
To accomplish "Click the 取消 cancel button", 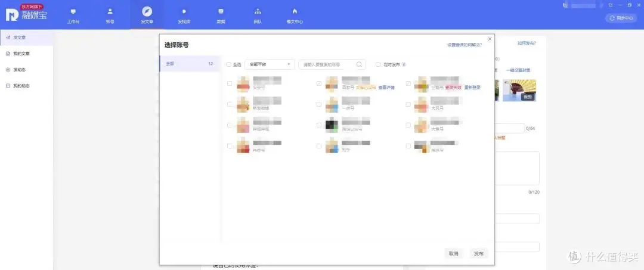I will pyautogui.click(x=453, y=253).
